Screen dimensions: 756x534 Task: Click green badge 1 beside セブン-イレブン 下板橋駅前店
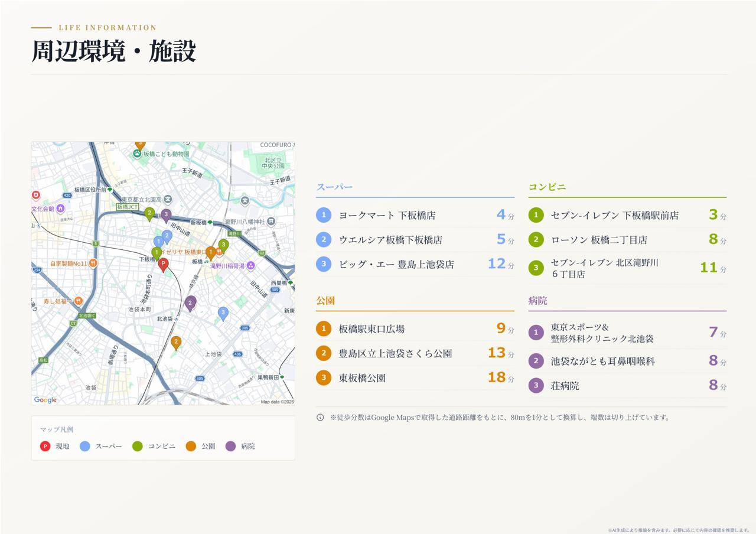coord(536,215)
